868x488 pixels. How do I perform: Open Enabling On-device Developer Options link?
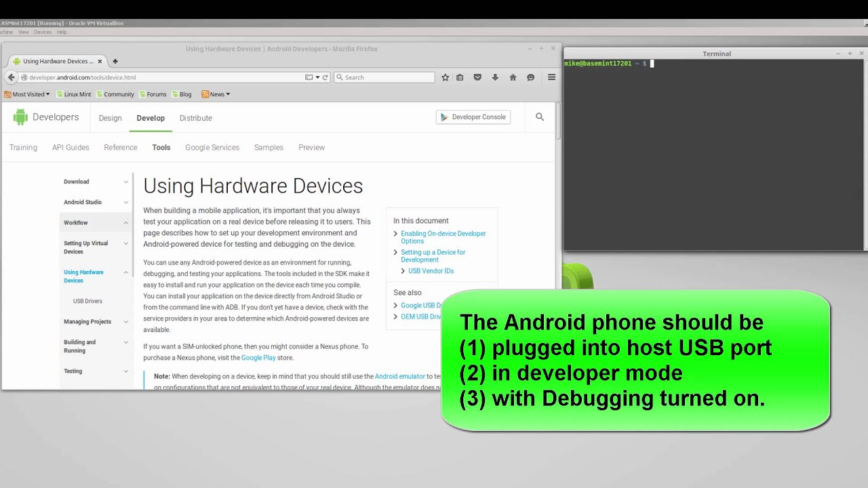tap(443, 237)
